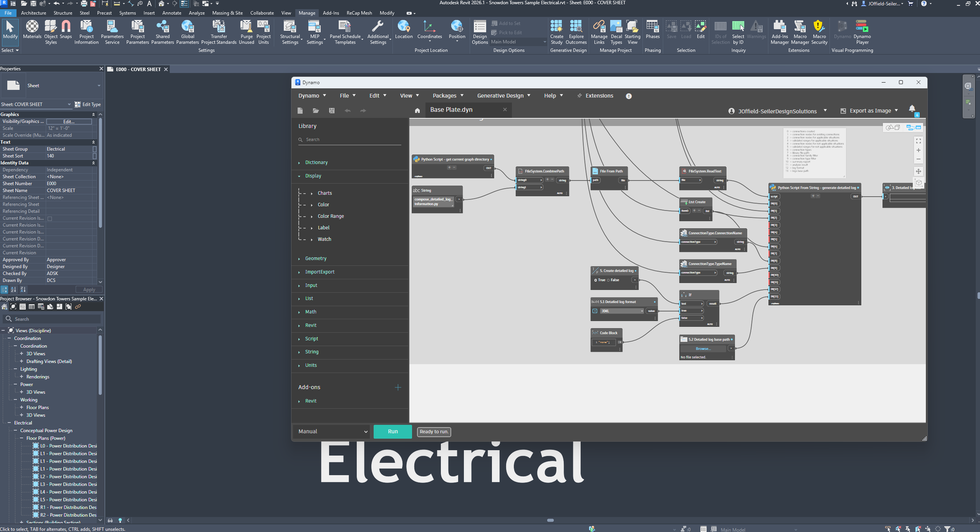Click Dynamo new file icon
The width and height of the screenshot is (980, 532).
click(x=300, y=111)
